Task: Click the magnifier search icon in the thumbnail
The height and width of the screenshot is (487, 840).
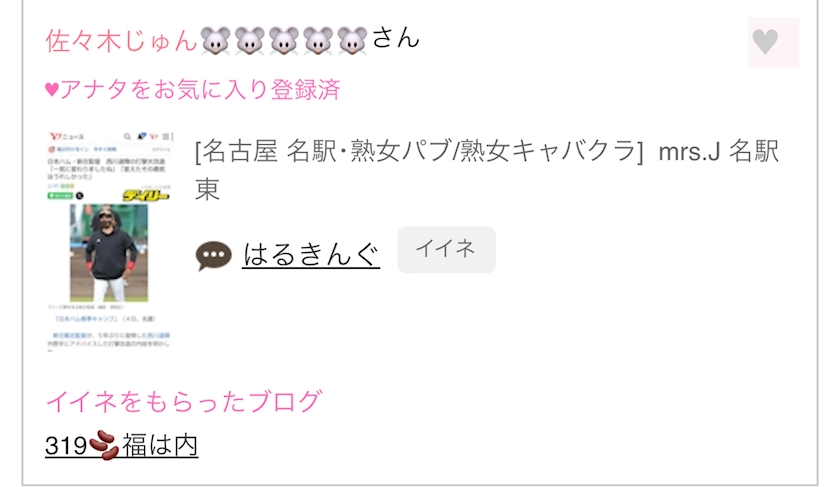Action: coord(128,137)
